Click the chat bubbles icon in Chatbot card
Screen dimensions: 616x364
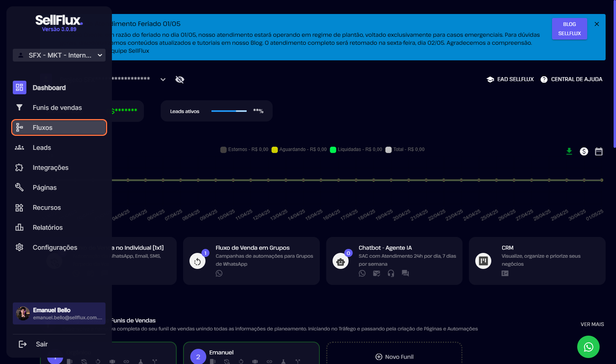(405, 273)
